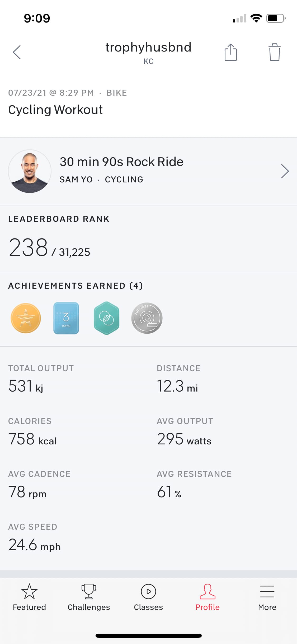Tap the leaderboard rank 238 value

point(29,248)
